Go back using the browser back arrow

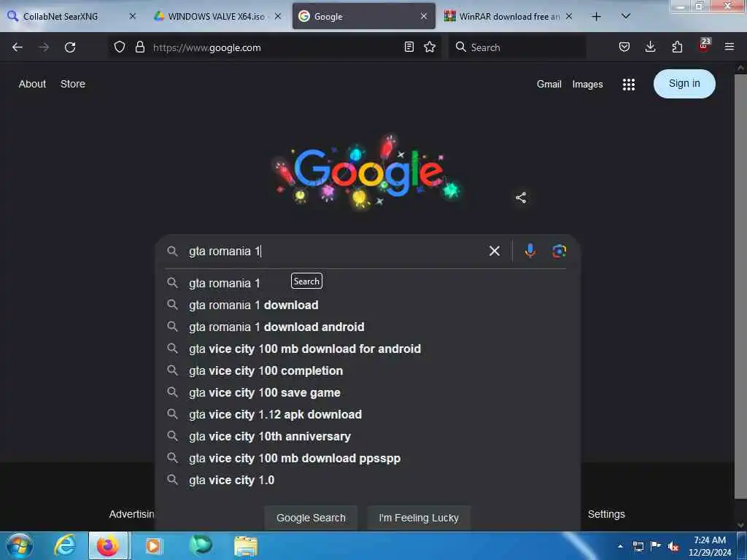tap(18, 47)
